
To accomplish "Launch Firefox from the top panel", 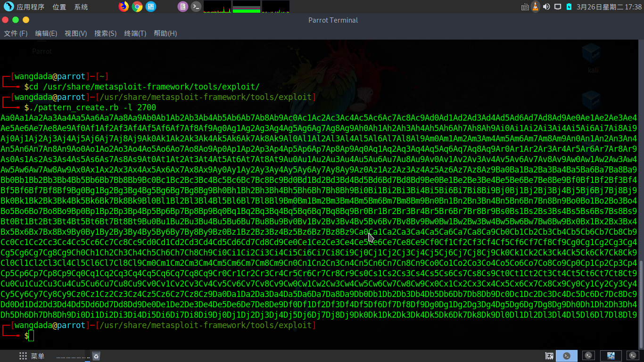I will pyautogui.click(x=124, y=7).
